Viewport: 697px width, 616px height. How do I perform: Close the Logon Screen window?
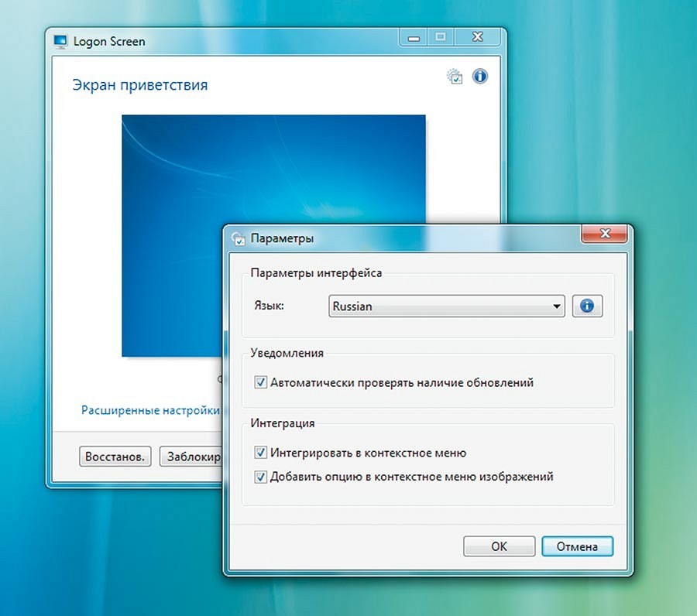click(x=477, y=38)
